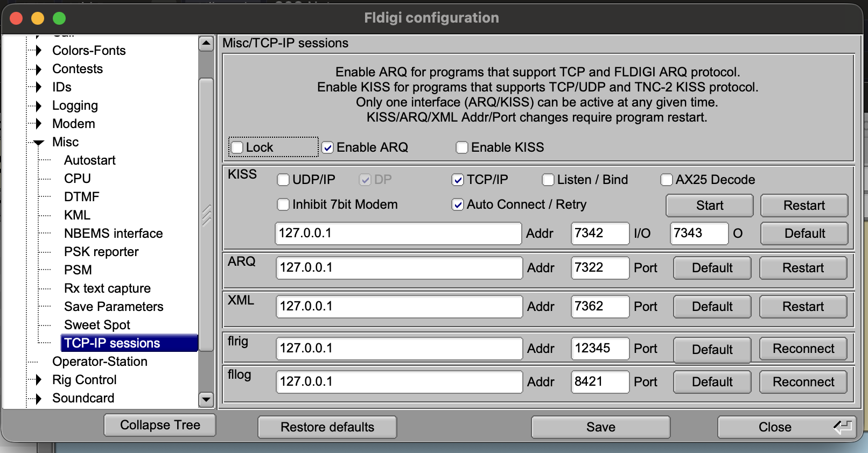Restart the XML server
This screenshot has height=453, width=868.
pos(803,307)
